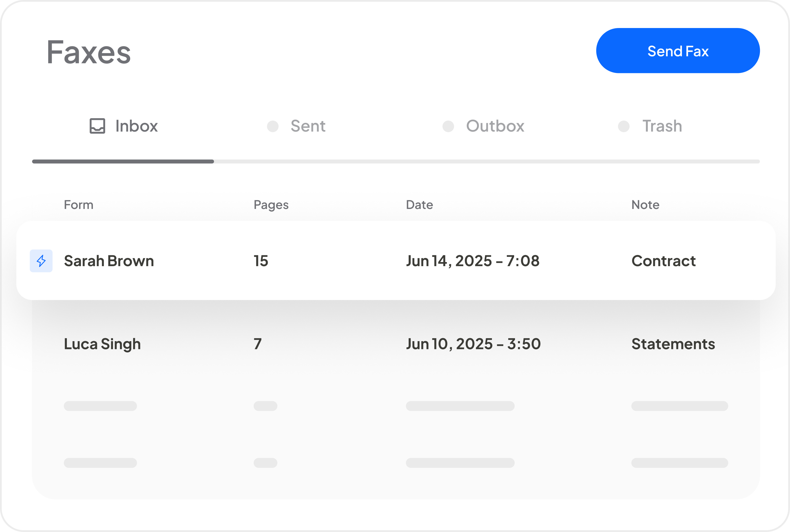790x532 pixels.
Task: Click the gray dot next to Outbox
Action: tap(448, 126)
